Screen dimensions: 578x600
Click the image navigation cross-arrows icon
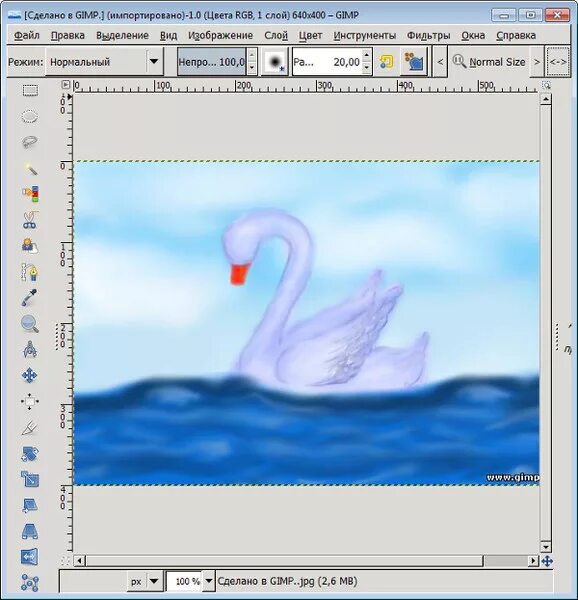[547, 561]
